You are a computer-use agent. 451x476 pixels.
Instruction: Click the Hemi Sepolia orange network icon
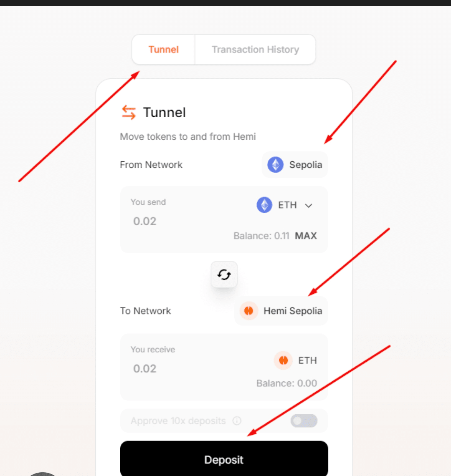[x=248, y=310]
